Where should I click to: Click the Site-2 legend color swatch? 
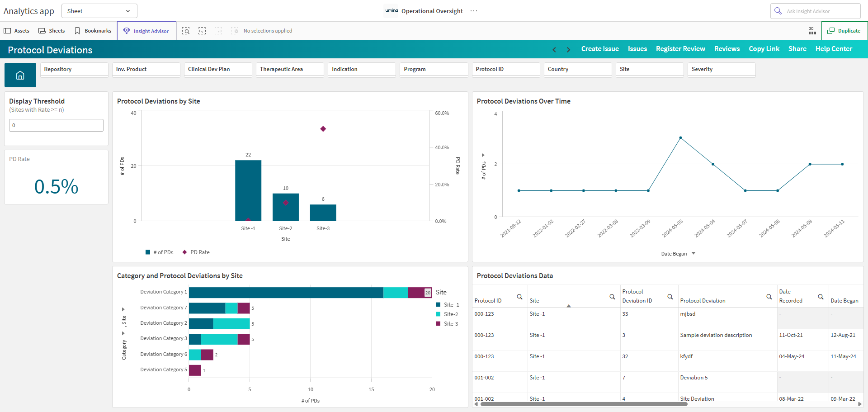pyautogui.click(x=438, y=314)
